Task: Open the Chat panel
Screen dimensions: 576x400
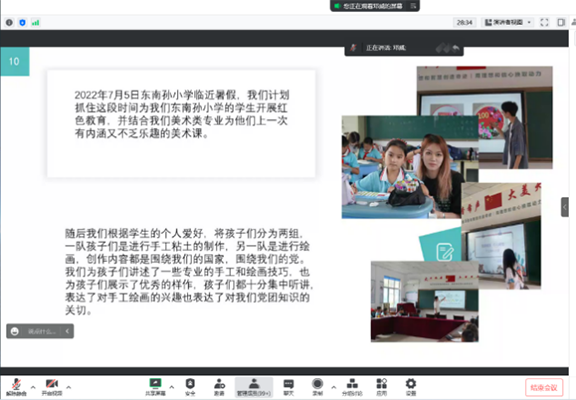Action: tap(289, 386)
